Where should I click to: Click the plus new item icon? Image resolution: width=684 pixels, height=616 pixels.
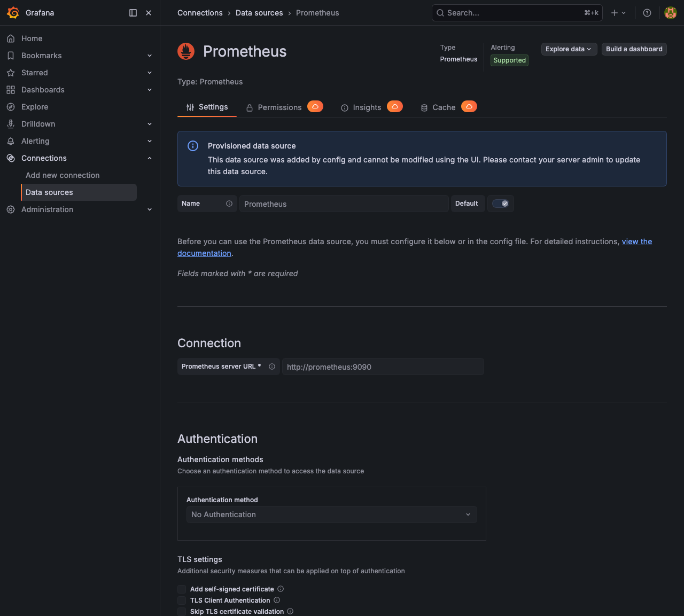pyautogui.click(x=615, y=13)
